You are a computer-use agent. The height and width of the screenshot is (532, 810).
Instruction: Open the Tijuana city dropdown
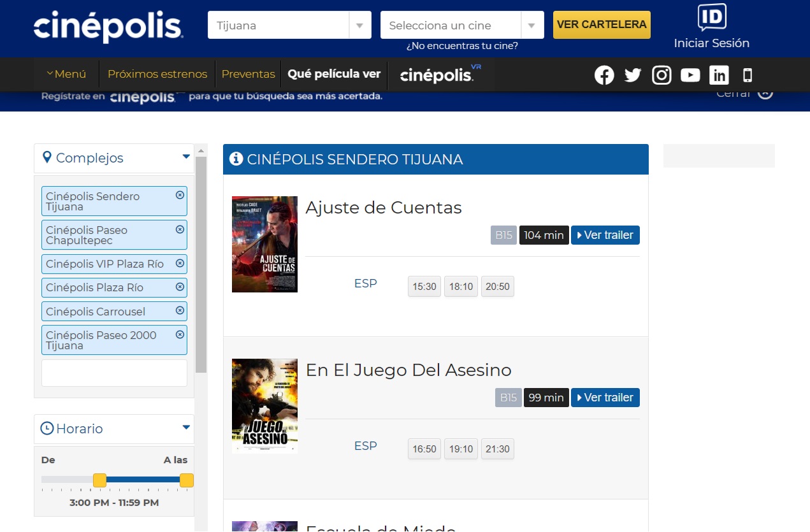coord(289,25)
